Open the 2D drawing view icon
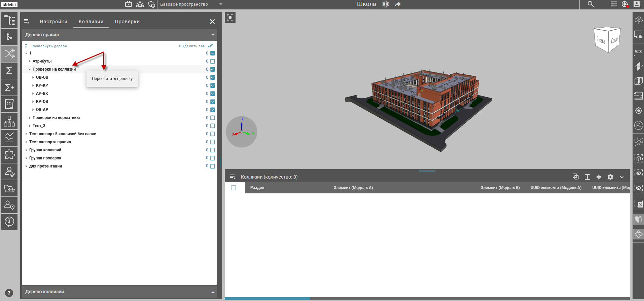 (9, 104)
